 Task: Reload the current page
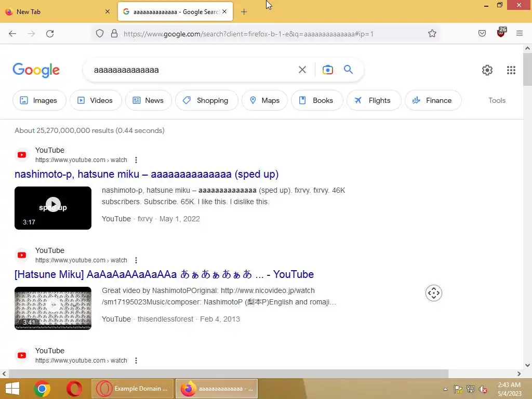50,34
